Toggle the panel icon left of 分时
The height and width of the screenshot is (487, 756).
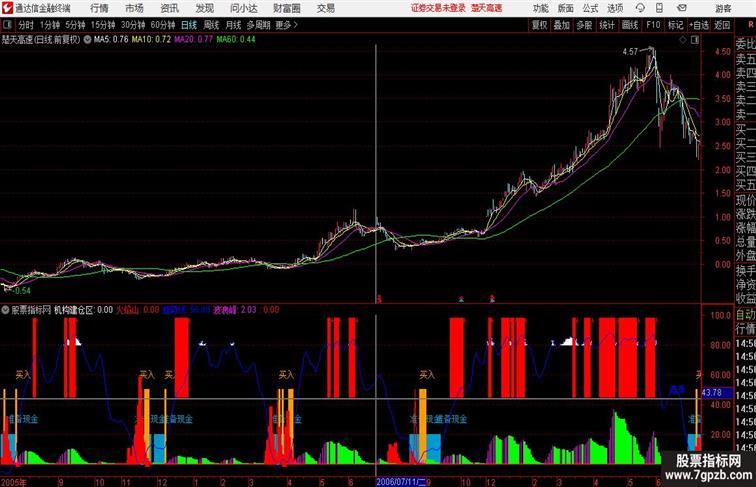tap(7, 25)
